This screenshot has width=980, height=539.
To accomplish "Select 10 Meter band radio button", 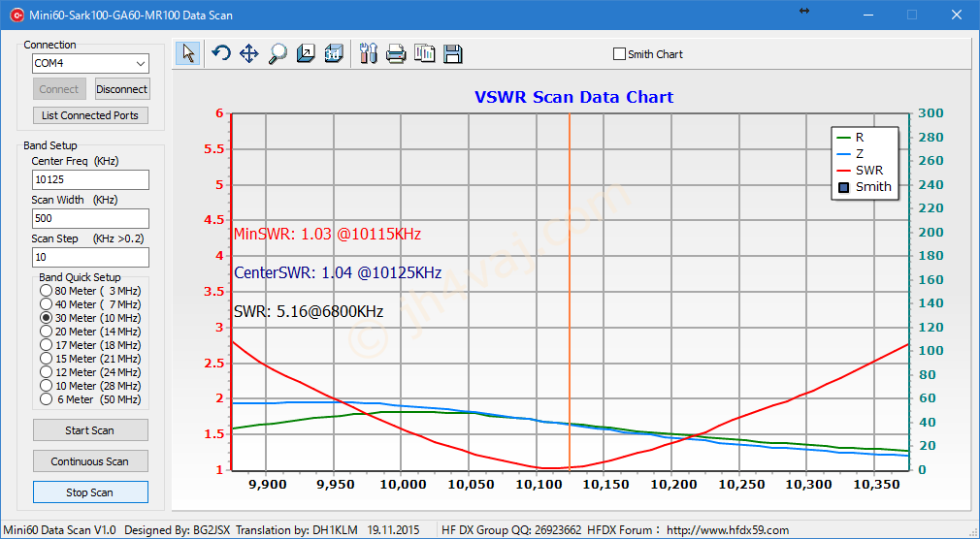I will (x=46, y=386).
